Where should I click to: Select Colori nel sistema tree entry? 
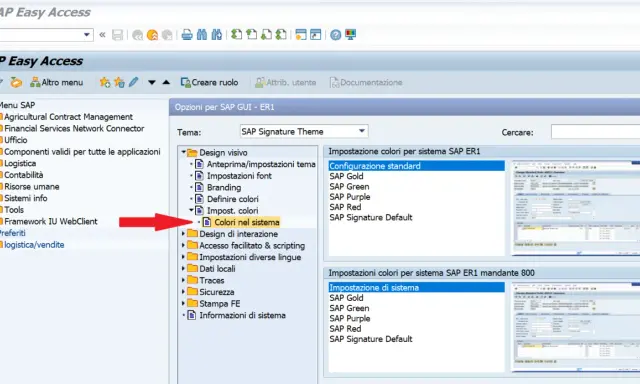point(247,222)
